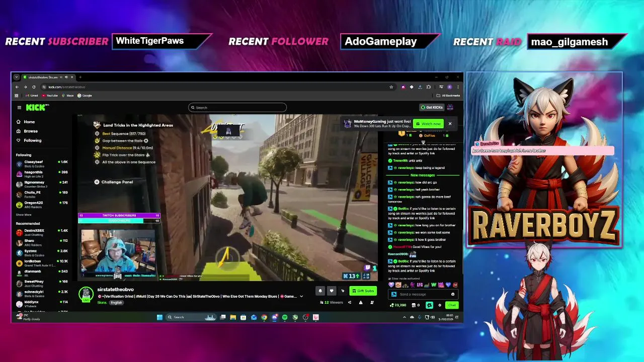Image resolution: width=644 pixels, height=362 pixels.
Task: Click the share stream icon
Action: [350, 302]
